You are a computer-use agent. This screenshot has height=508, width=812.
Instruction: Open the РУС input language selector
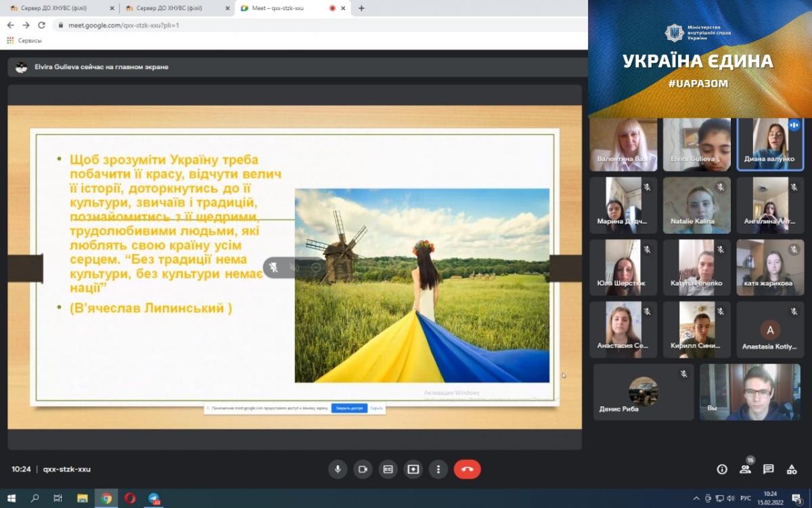point(745,499)
